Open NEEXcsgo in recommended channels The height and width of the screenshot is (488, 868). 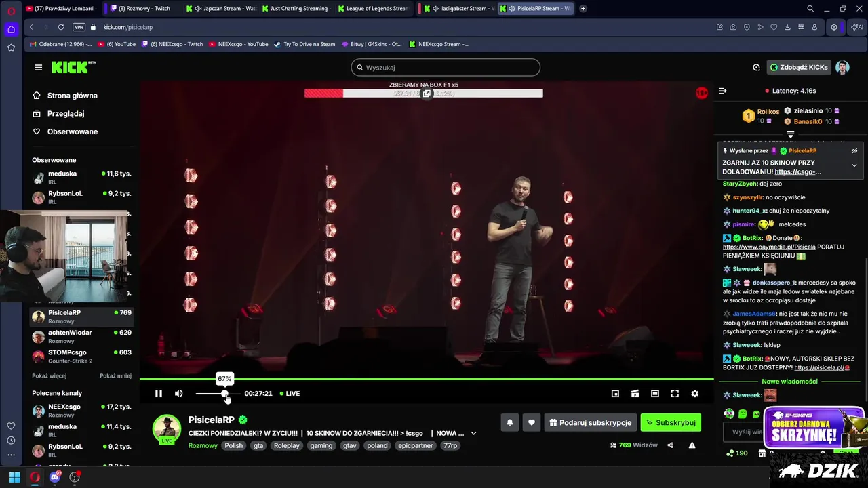(81, 411)
